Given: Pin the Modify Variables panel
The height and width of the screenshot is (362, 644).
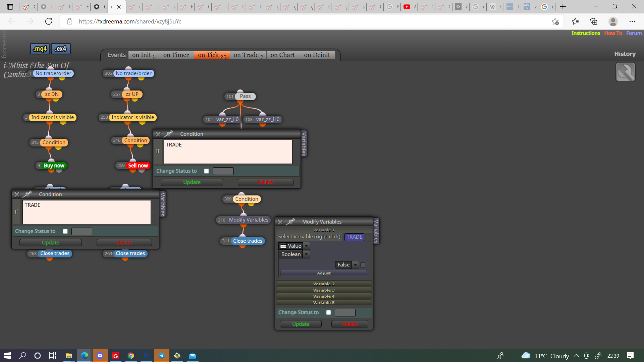Looking at the screenshot, I should (290, 222).
